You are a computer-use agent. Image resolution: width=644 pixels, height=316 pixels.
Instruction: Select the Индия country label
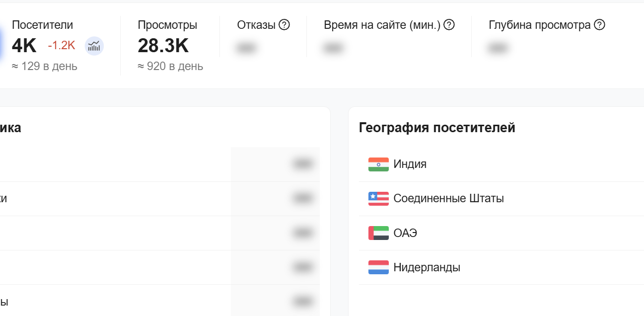(x=410, y=164)
